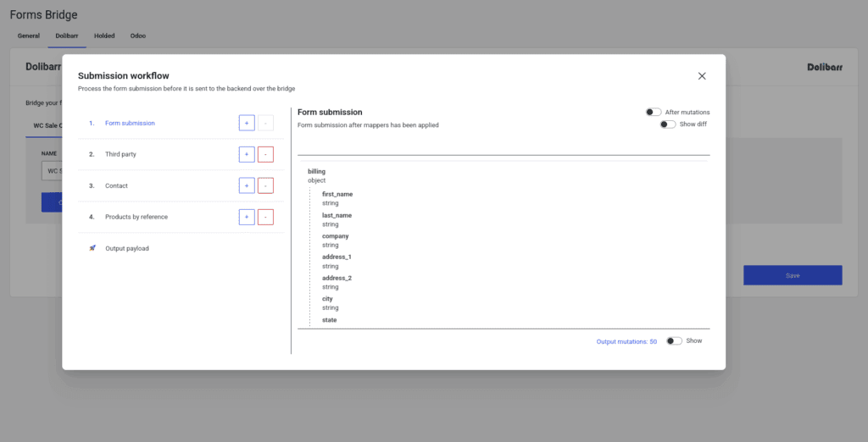Viewport: 868px width, 442px height.
Task: Toggle After mutations switch
Action: (654, 113)
